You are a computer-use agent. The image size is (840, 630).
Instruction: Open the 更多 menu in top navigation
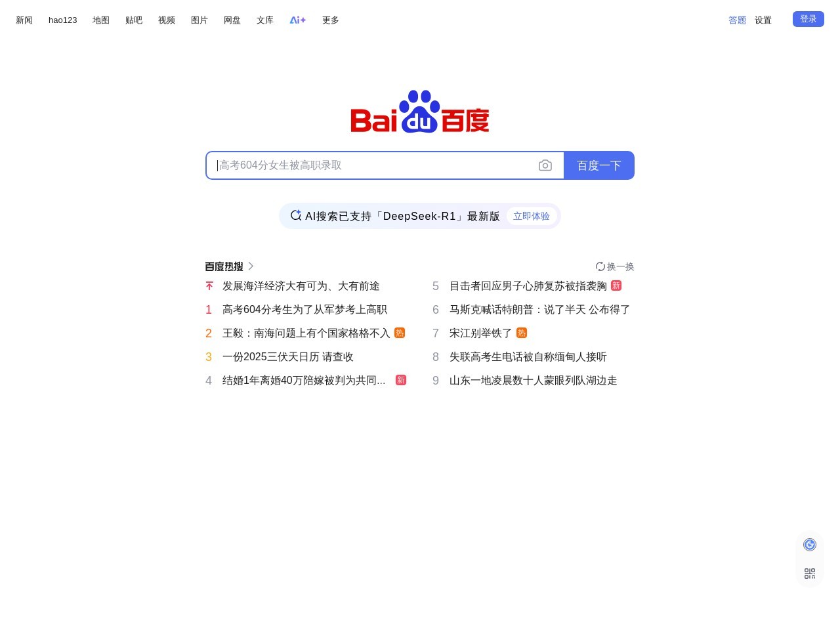pyautogui.click(x=331, y=20)
